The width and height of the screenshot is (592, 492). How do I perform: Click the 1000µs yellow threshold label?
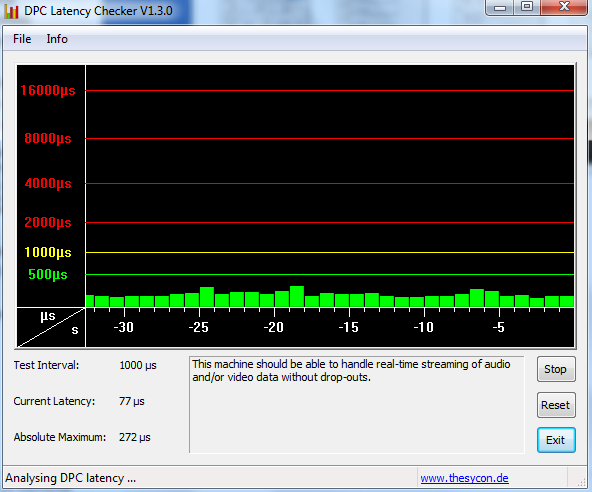tap(48, 252)
